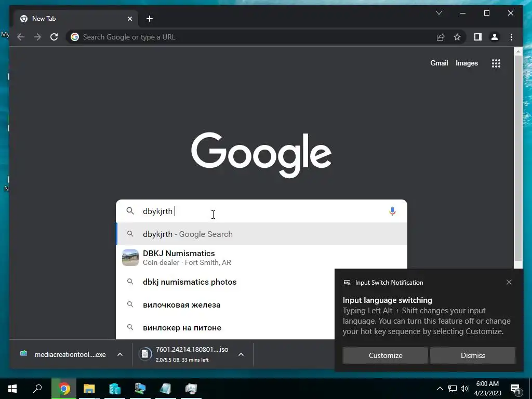Click the 7601.24214 iso download item
This screenshot has width=532, height=399.
click(185, 354)
